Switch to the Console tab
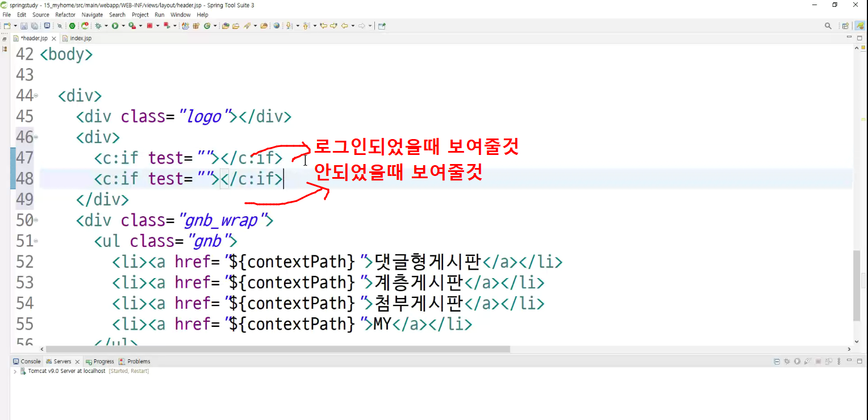Screen dimensions: 868x420 pos(27,362)
